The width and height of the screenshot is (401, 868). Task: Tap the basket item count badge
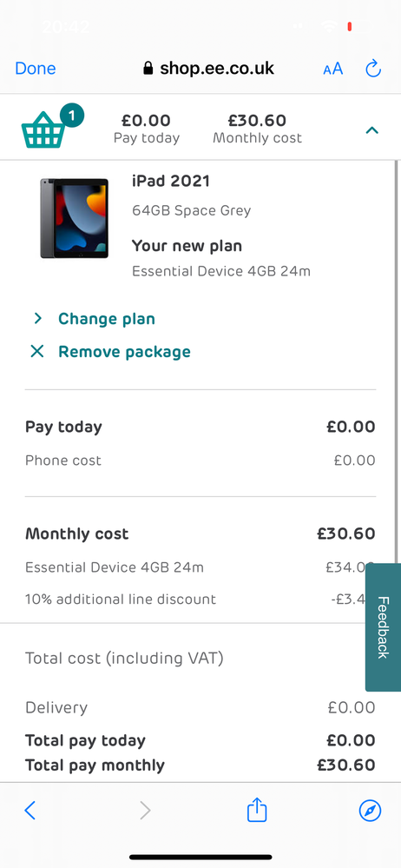(x=72, y=116)
